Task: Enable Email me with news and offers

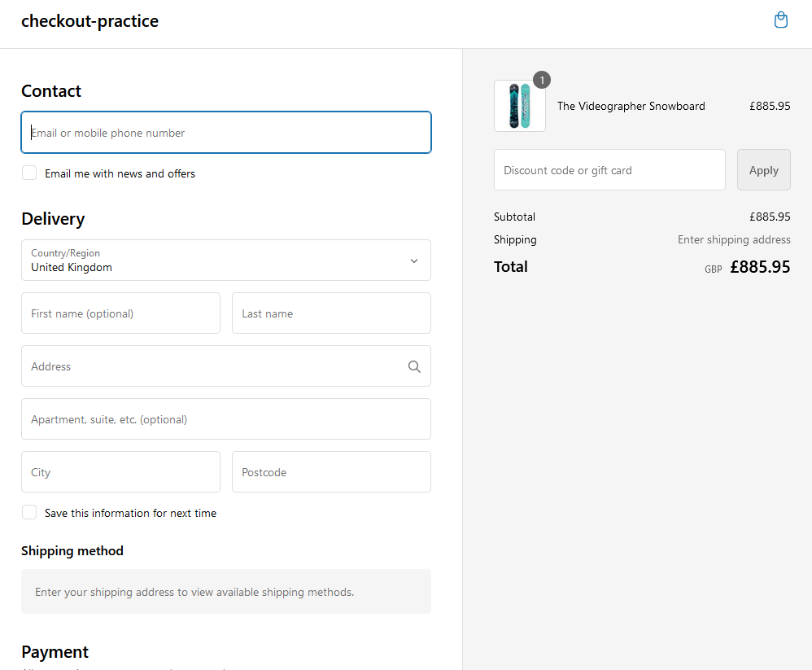Action: tap(29, 173)
